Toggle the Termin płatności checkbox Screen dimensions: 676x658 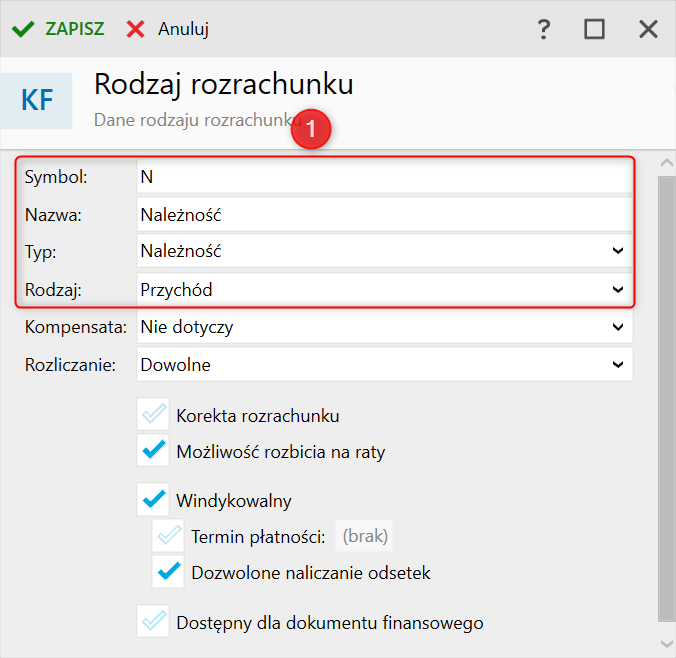pyautogui.click(x=168, y=537)
